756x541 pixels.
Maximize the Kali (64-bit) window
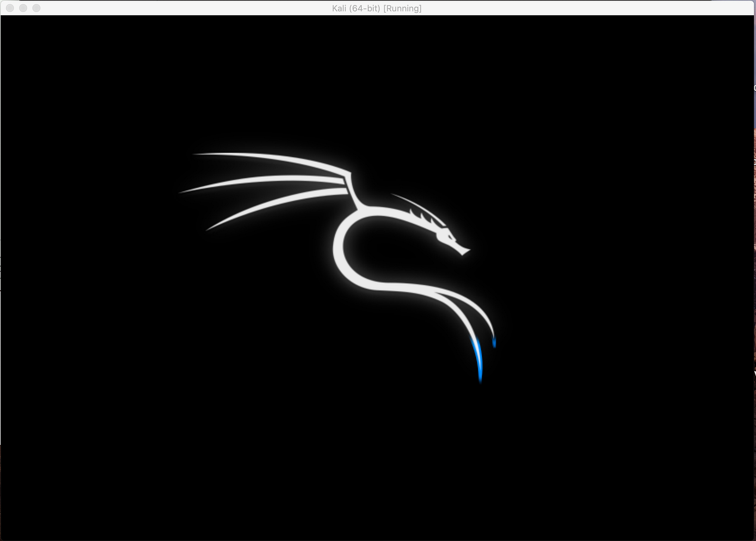[36, 8]
